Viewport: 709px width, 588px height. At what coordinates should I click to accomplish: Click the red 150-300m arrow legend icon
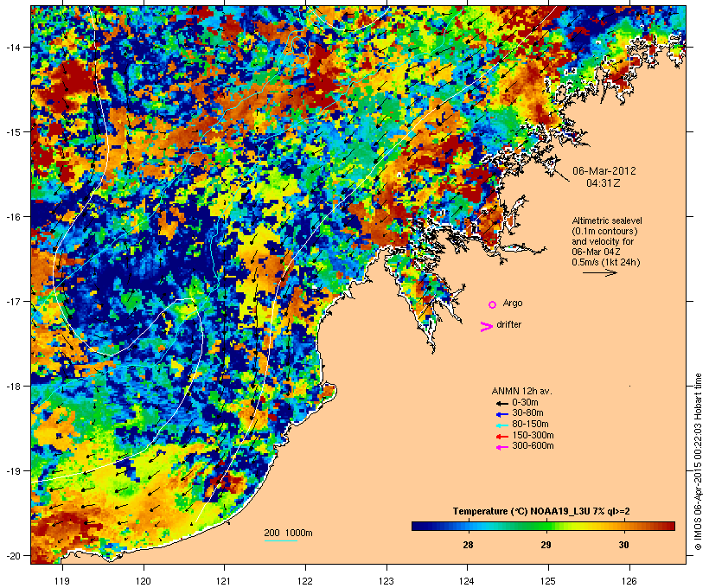[x=501, y=436]
